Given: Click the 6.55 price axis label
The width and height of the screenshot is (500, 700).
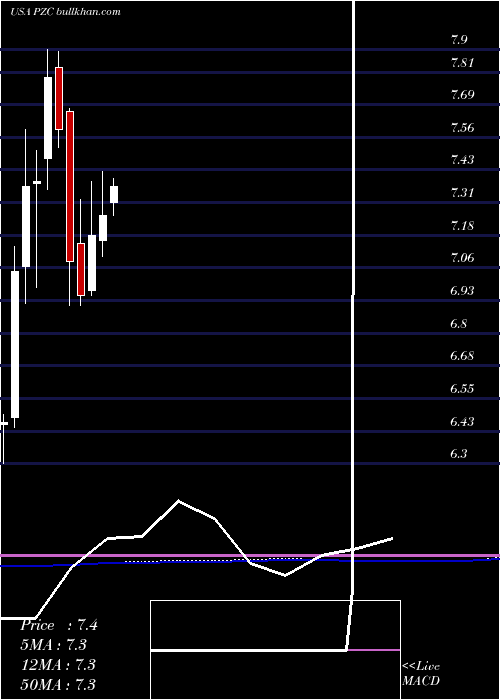Looking at the screenshot, I should click(462, 388).
